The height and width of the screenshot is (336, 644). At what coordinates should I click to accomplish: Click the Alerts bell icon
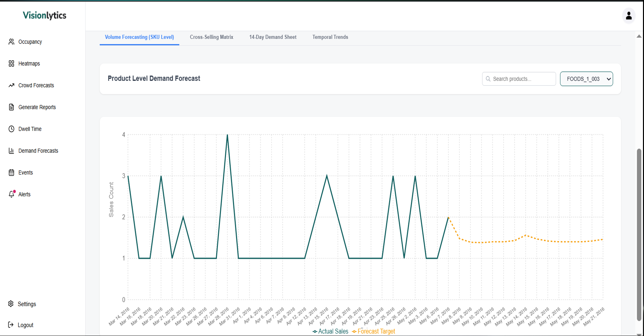point(12,194)
